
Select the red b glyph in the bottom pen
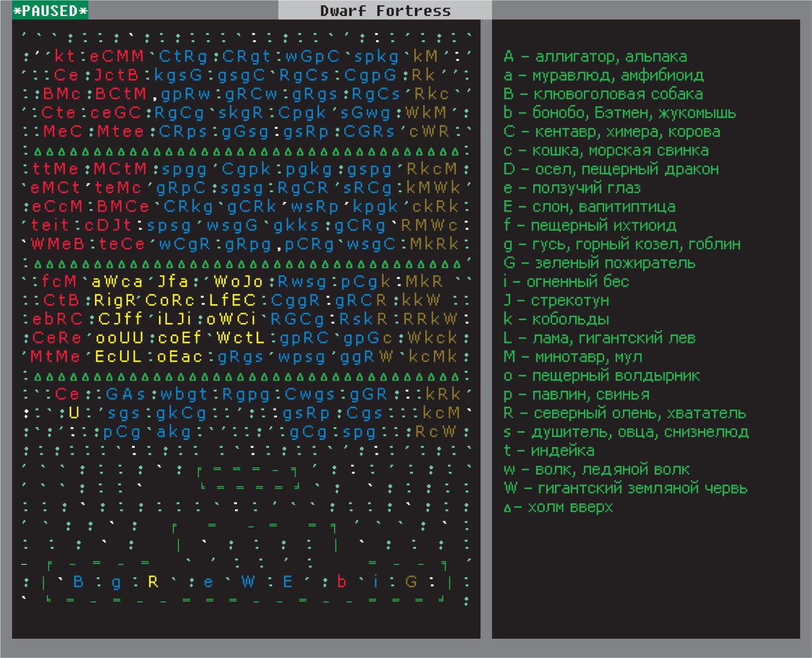(x=342, y=582)
